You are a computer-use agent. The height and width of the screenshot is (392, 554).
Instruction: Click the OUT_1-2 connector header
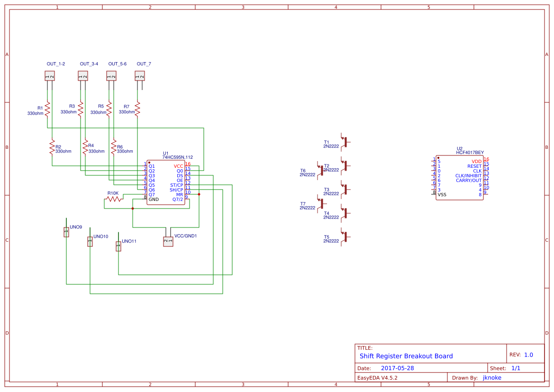tap(49, 75)
